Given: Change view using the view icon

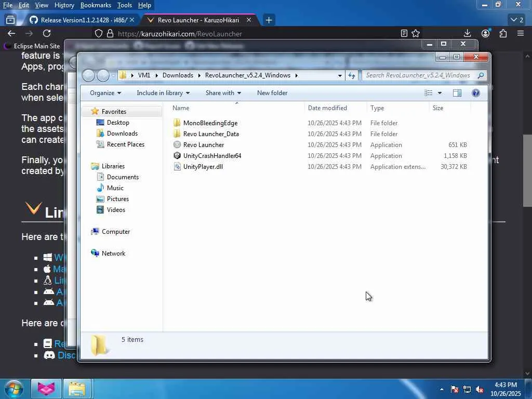Looking at the screenshot, I should [429, 93].
